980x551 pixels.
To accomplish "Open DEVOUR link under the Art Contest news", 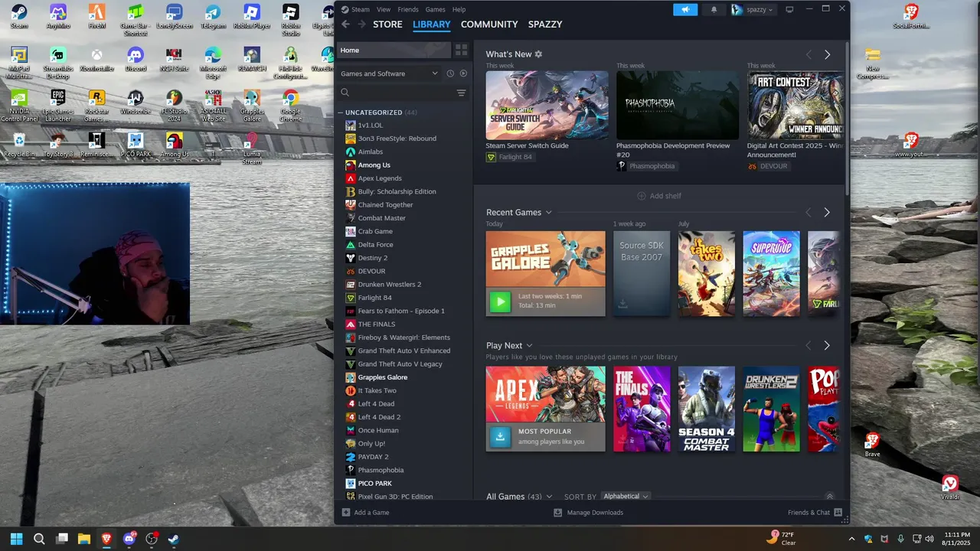I will [x=767, y=166].
